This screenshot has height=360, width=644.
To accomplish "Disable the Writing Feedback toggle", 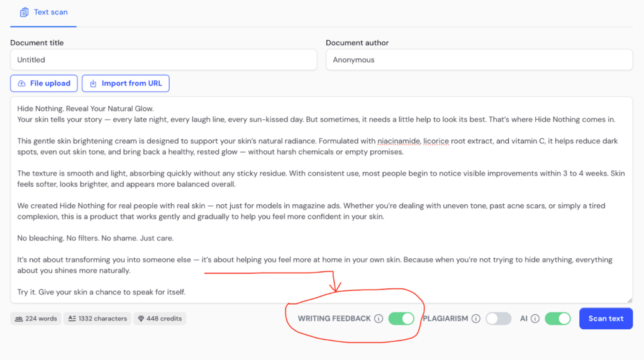I will 401,319.
